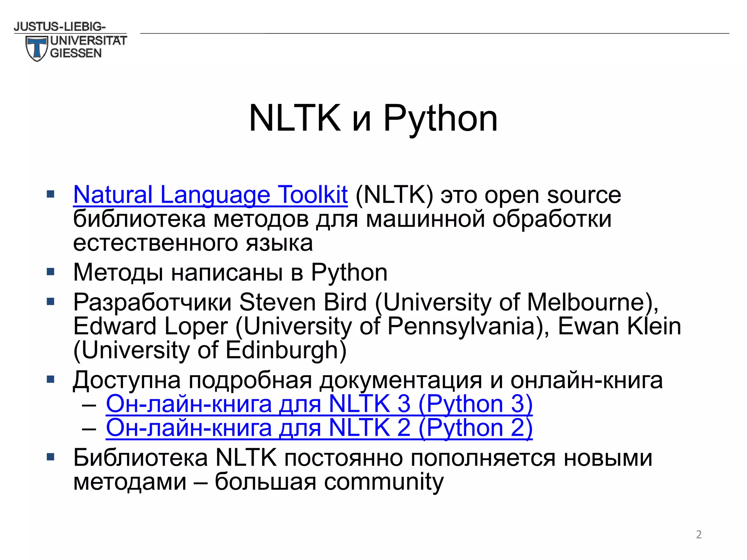Click the bullet marker before 'Доступна подробная'
The width and height of the screenshot is (747, 560).
point(51,380)
